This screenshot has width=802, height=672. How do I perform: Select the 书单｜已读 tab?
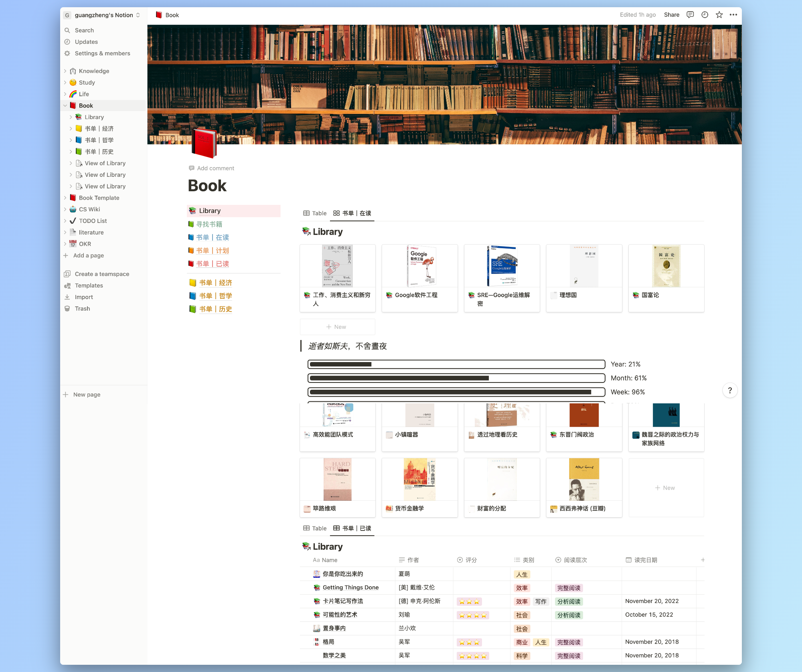coord(352,528)
